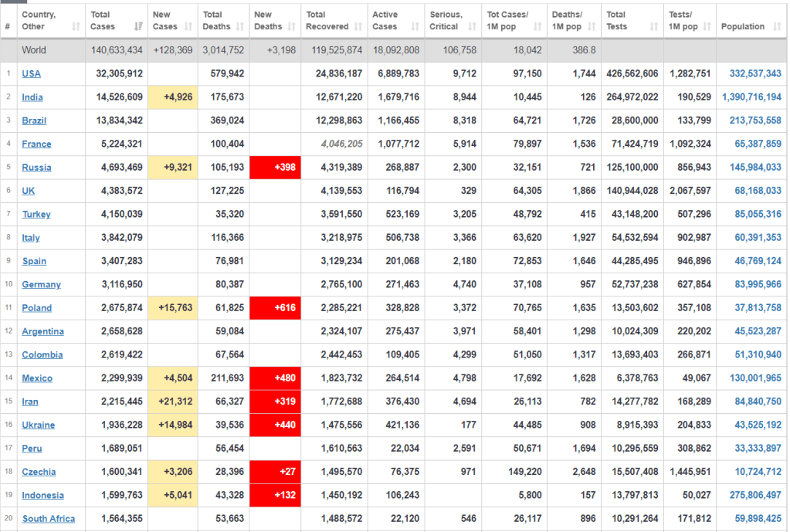Screen dimensions: 790x532
Task: Click the New Deaths column sort icon
Action: click(291, 27)
